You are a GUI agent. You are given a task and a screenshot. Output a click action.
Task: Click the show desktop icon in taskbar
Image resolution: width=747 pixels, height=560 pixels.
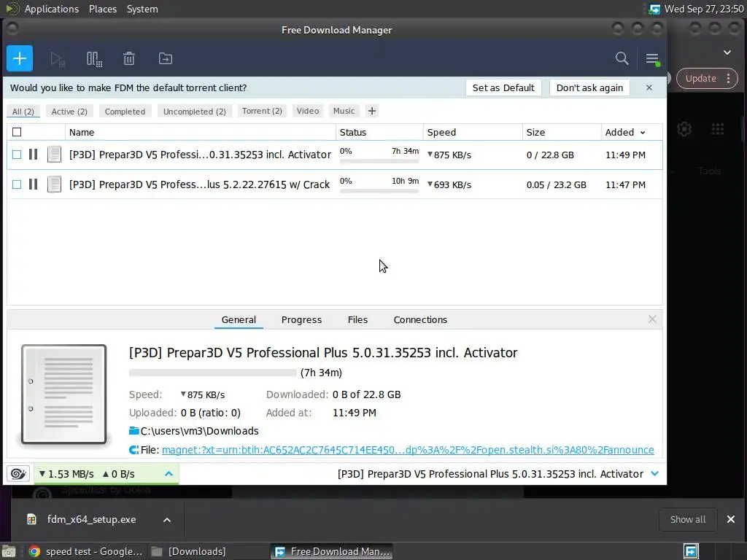tap(9, 551)
